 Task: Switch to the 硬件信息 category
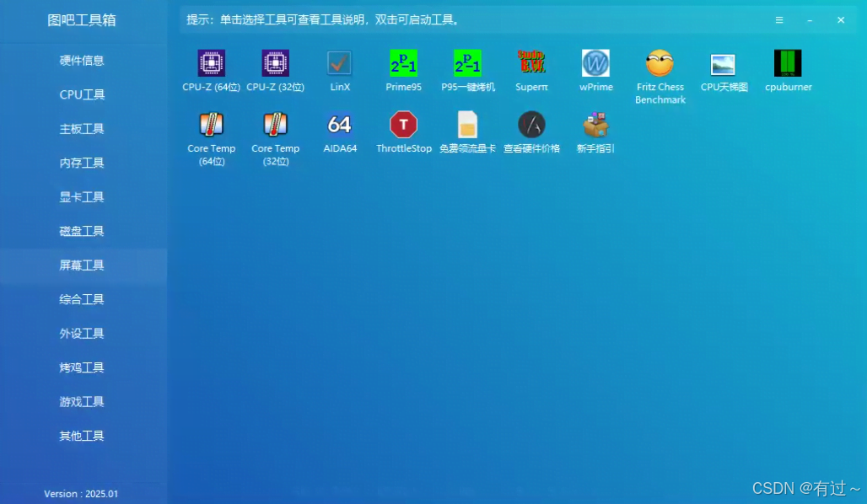point(82,61)
